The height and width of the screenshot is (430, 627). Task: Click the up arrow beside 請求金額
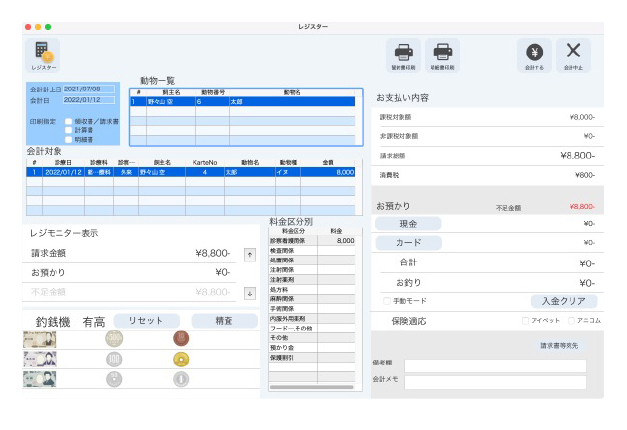pyautogui.click(x=250, y=254)
